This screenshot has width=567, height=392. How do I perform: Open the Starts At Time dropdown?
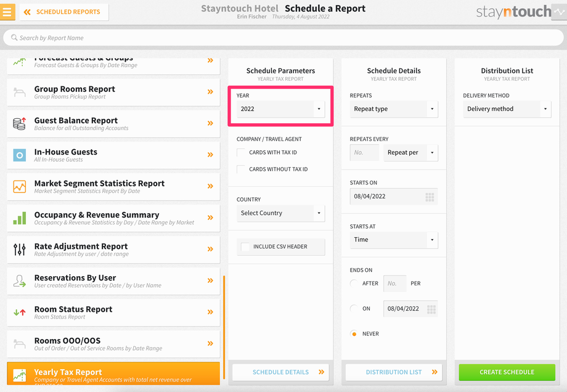click(x=394, y=240)
